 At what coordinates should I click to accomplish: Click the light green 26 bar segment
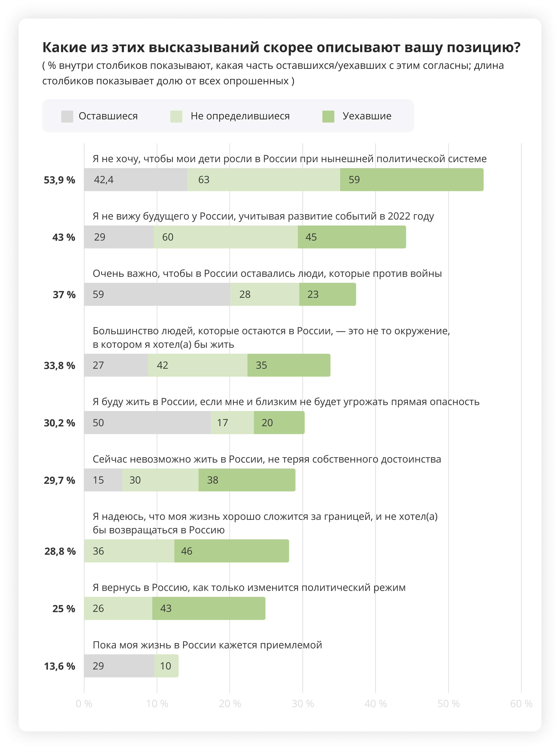click(118, 608)
